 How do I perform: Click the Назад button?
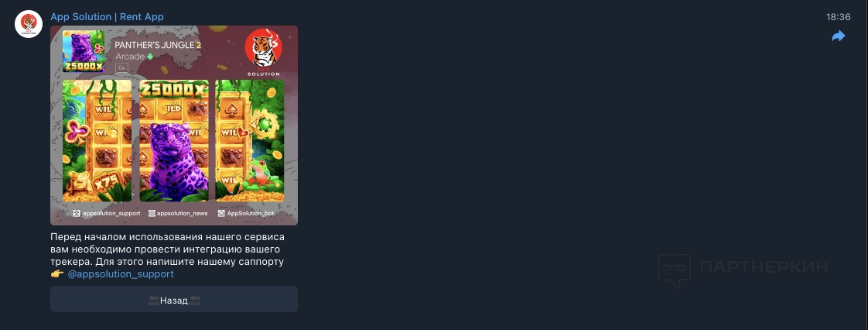(174, 300)
